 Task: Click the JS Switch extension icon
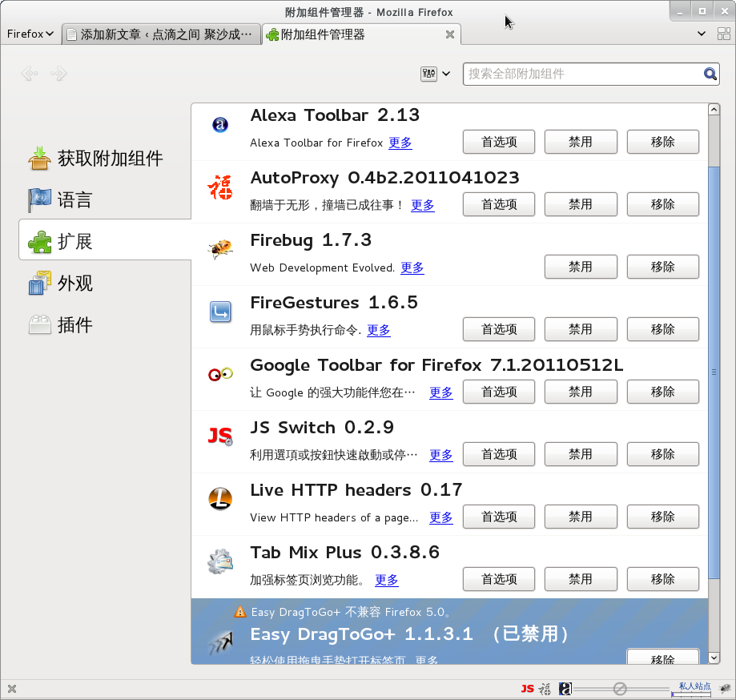pyautogui.click(x=220, y=436)
